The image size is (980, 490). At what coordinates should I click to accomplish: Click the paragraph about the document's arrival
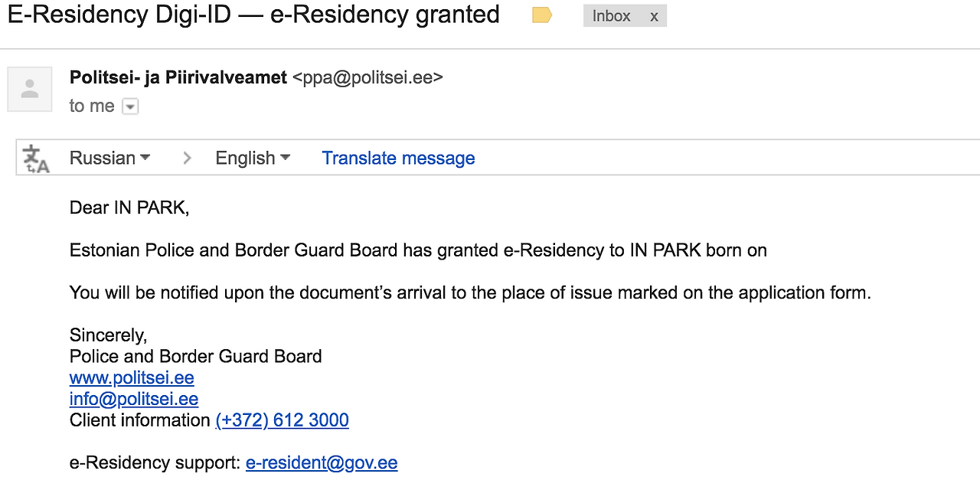(470, 292)
